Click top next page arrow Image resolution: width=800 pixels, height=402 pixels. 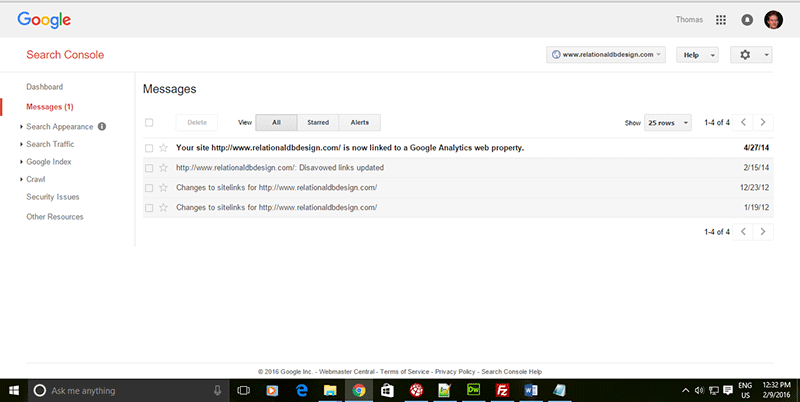pos(763,122)
